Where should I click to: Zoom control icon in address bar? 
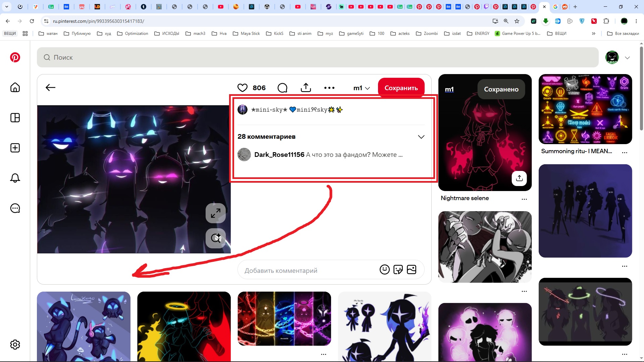click(x=506, y=21)
